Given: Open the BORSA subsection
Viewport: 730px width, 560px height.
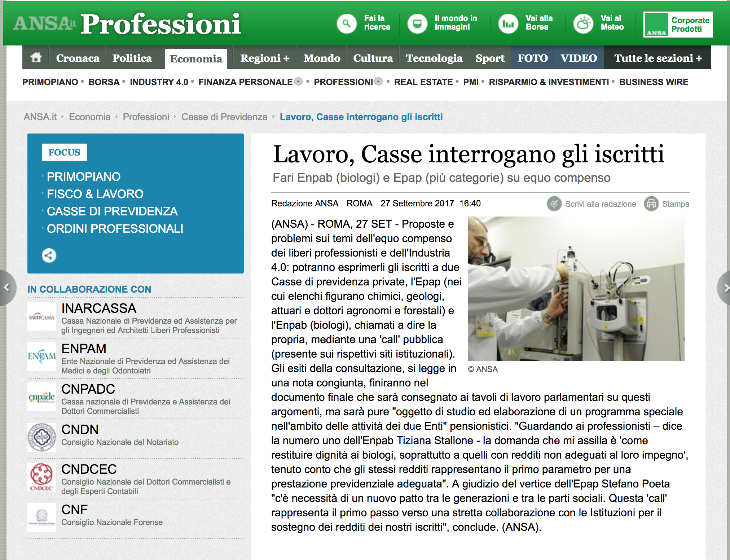Looking at the screenshot, I should coord(104,82).
